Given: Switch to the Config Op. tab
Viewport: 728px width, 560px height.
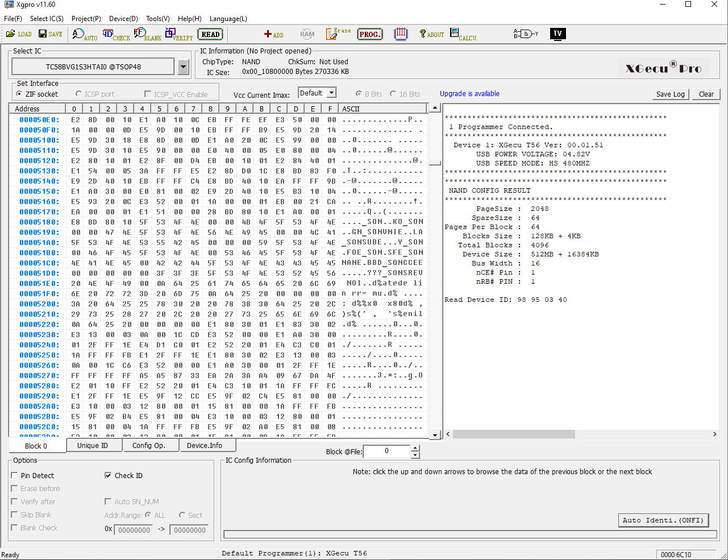Looking at the screenshot, I should click(x=148, y=446).
